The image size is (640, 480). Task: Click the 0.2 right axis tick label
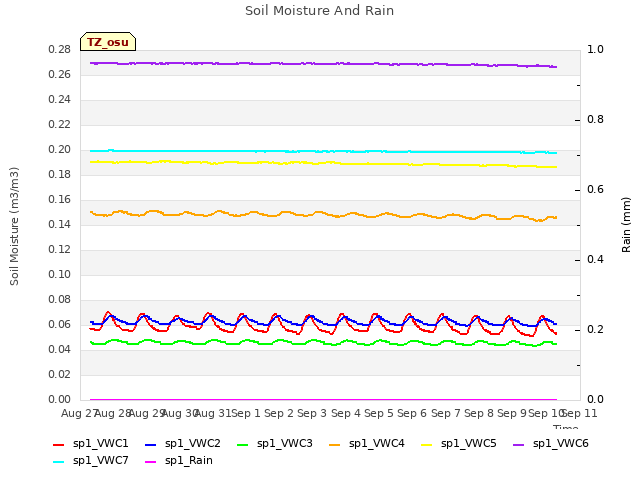click(x=595, y=329)
